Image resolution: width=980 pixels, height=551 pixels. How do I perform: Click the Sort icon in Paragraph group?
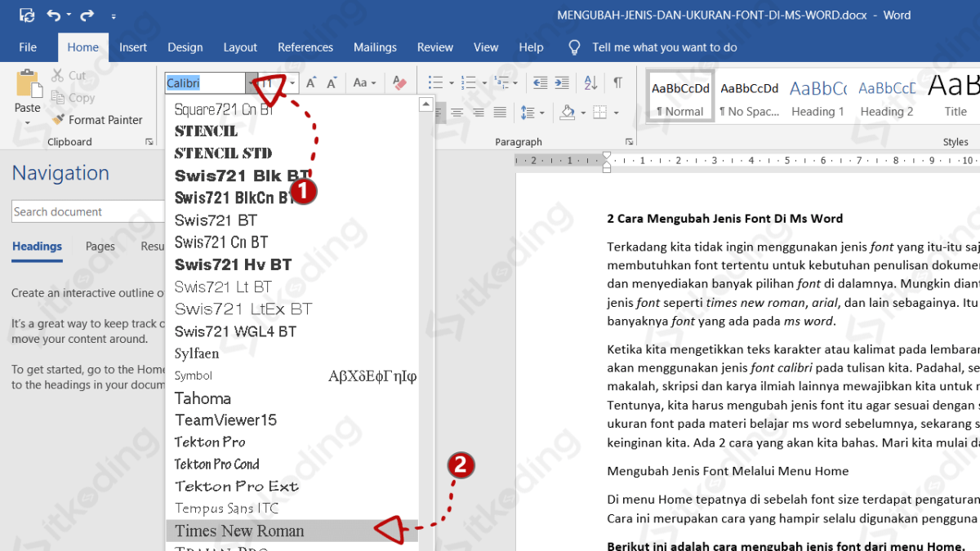tap(591, 83)
